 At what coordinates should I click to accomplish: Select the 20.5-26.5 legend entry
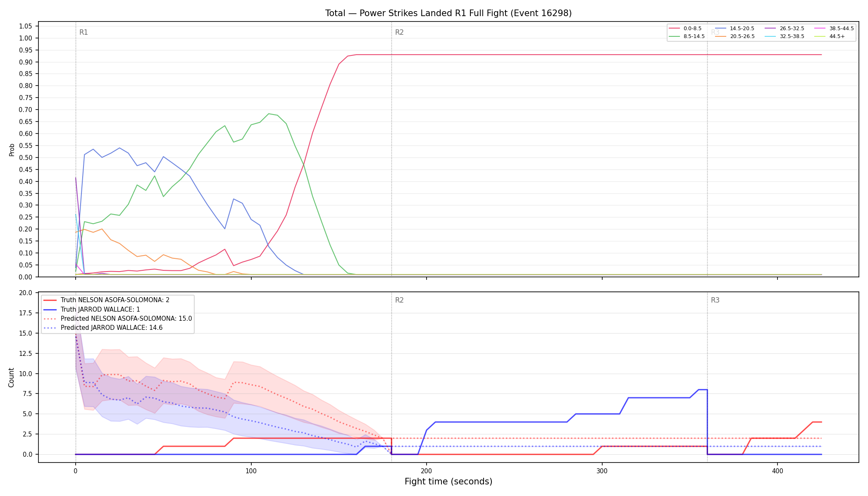coord(735,36)
